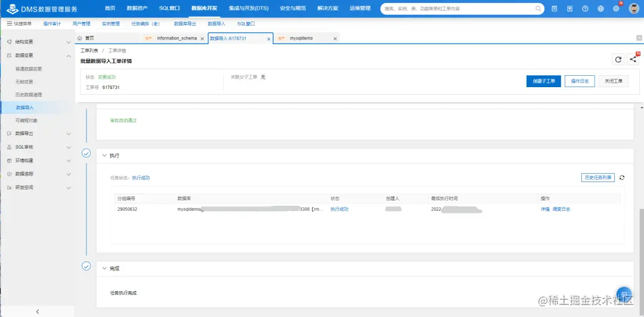The height and width of the screenshot is (317, 644).
Task: Open 首页 in top navigation
Action: (110, 8)
